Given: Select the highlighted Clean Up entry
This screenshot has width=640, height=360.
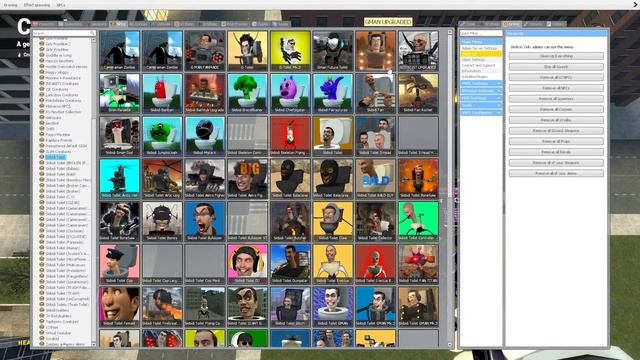Looking at the screenshot, I should click(x=481, y=54).
